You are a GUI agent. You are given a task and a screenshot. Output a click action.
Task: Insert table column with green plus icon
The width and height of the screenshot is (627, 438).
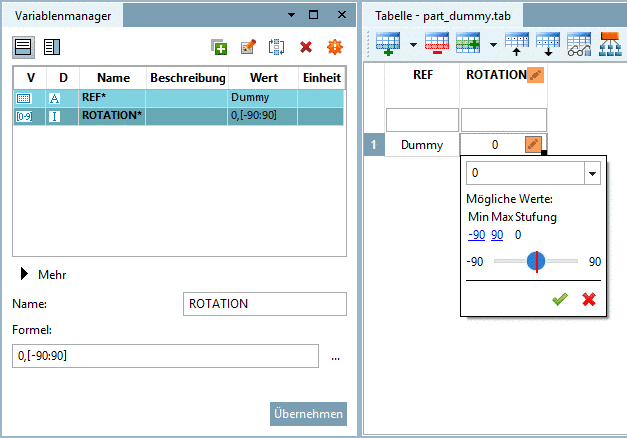pyautogui.click(x=468, y=44)
